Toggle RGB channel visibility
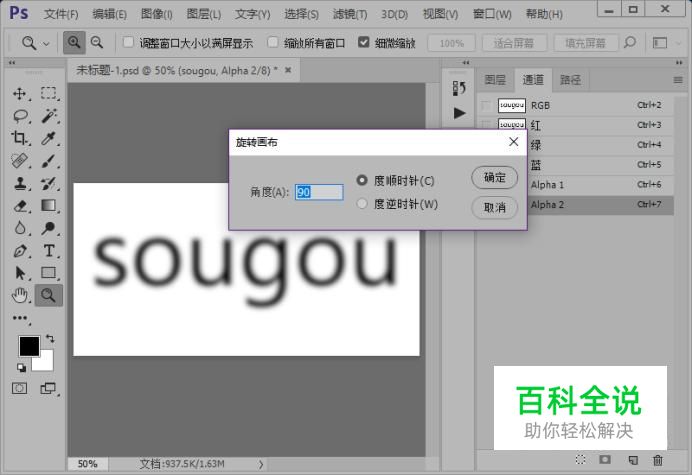This screenshot has width=692, height=475. pyautogui.click(x=486, y=106)
